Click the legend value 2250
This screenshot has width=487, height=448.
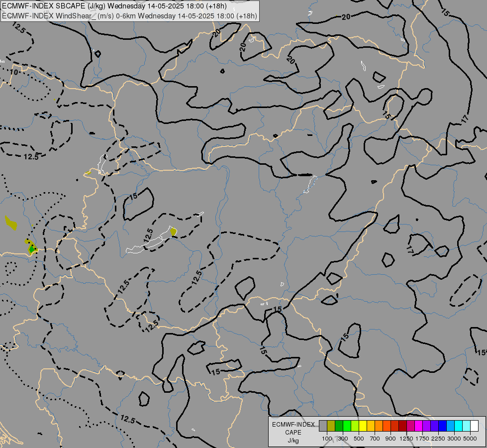click(438, 439)
